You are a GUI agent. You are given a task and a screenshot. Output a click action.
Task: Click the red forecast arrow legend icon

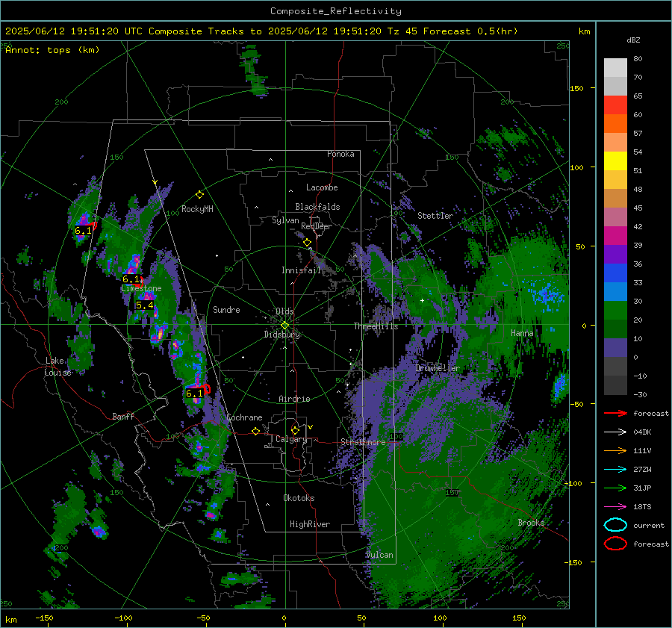click(615, 413)
